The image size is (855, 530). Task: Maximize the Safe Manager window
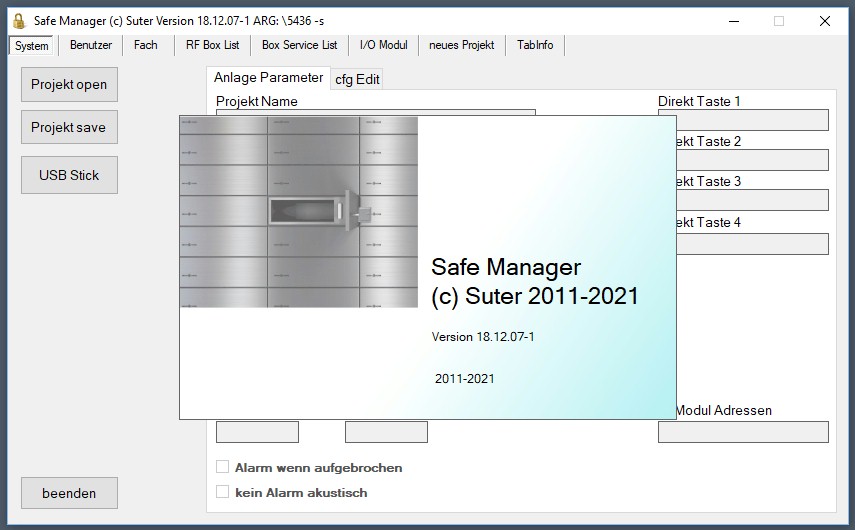(779, 21)
